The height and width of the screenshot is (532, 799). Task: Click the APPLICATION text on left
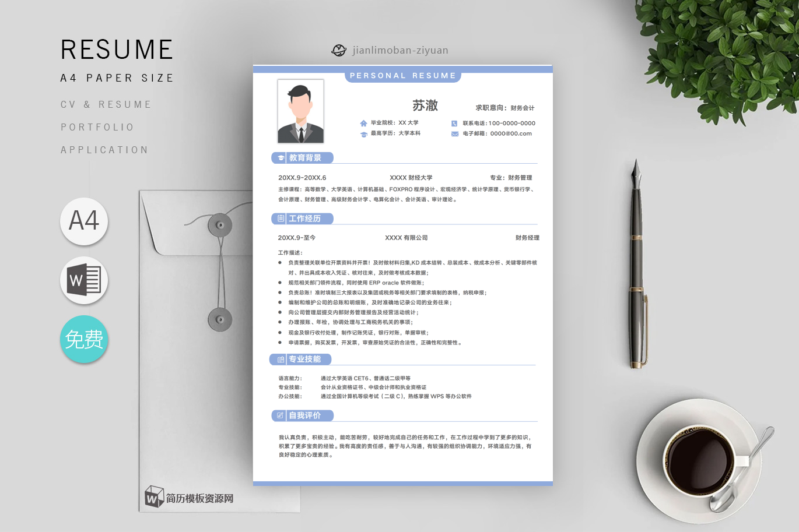click(104, 150)
